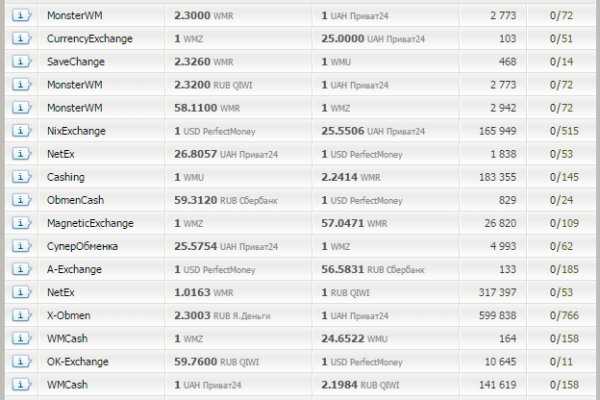Click the SaveChange exchanger name
Screen dimensions: 600x400
tap(73, 62)
